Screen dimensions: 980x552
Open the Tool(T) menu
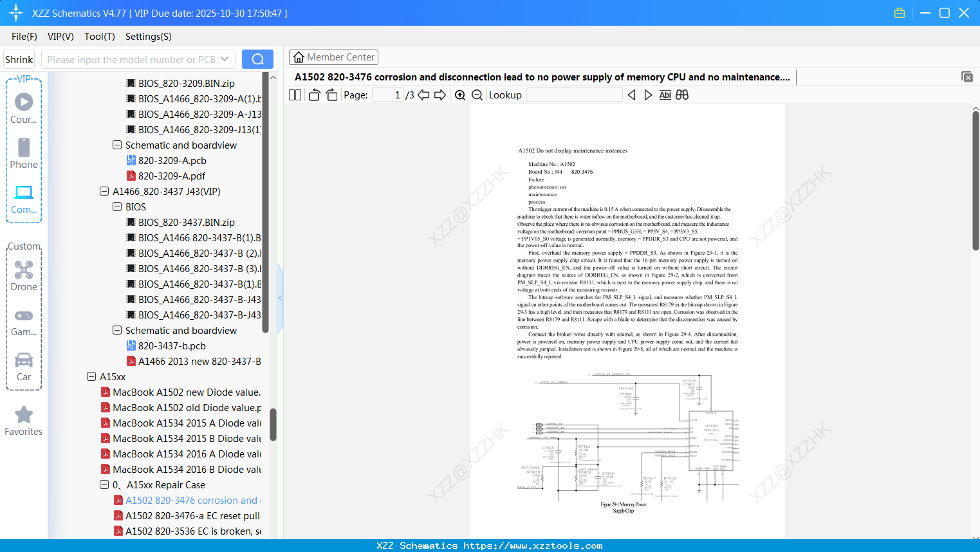tap(100, 37)
